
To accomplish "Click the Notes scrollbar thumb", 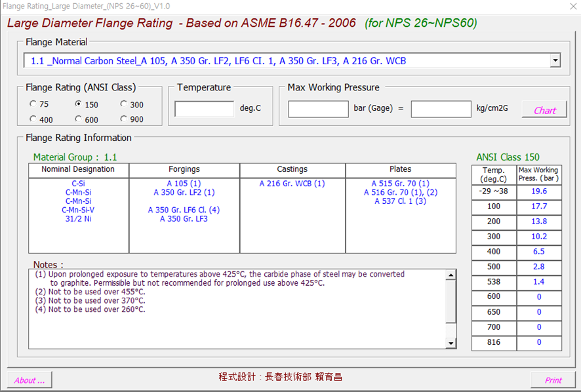I will (x=451, y=302).
